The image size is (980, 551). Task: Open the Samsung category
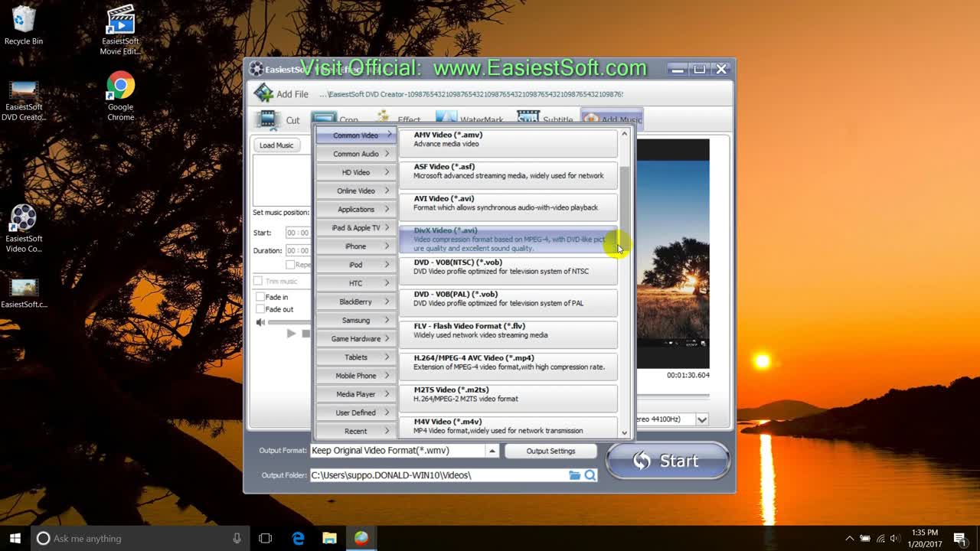(x=356, y=320)
